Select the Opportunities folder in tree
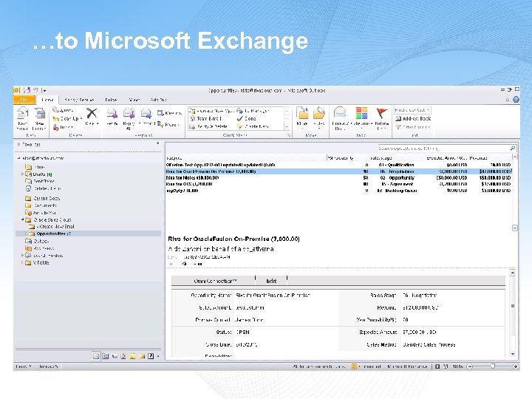 (88, 233)
